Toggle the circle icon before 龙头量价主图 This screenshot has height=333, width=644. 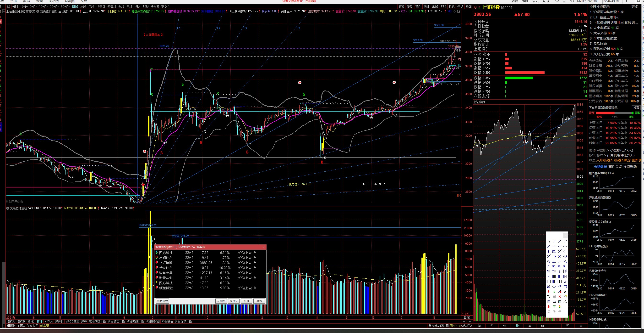pyautogui.click(x=38, y=11)
